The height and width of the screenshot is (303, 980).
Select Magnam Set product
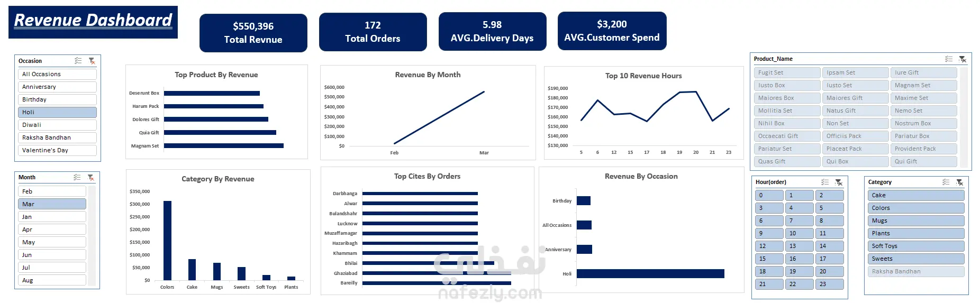click(x=924, y=85)
